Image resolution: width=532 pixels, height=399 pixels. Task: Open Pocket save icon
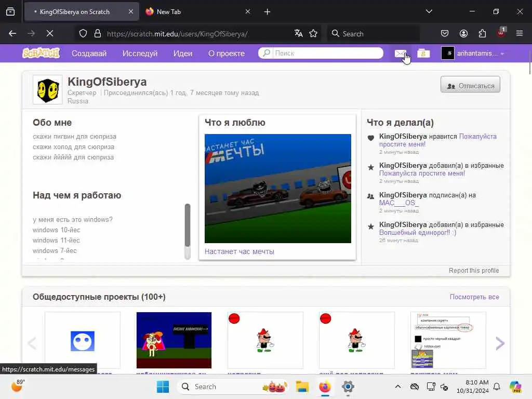click(x=445, y=33)
